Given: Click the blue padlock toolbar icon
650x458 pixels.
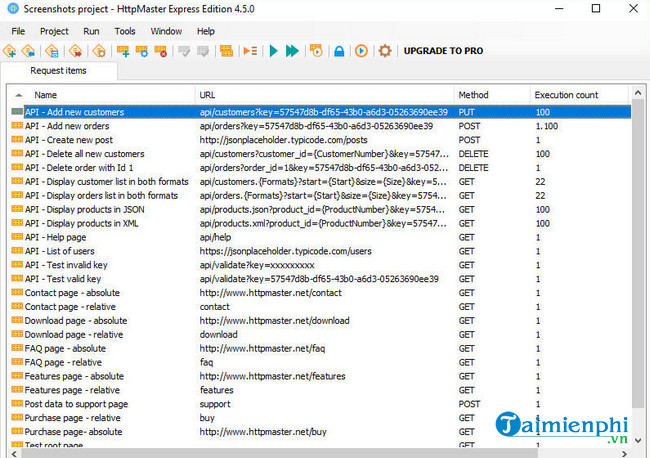Looking at the screenshot, I should [x=339, y=51].
